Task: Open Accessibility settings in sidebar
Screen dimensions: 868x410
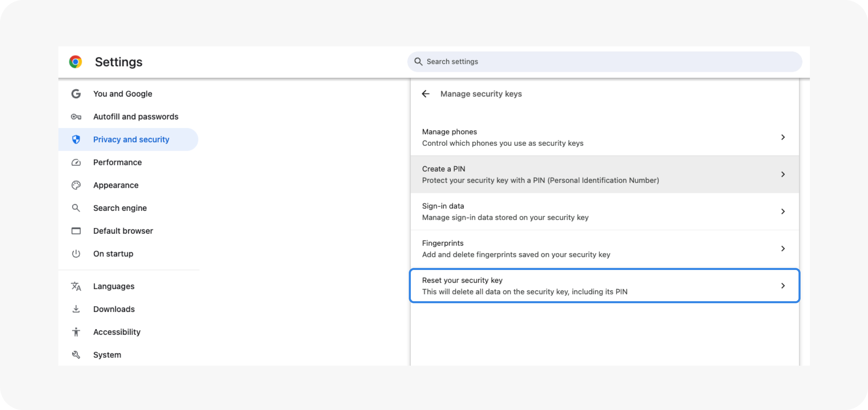Action: coord(116,332)
